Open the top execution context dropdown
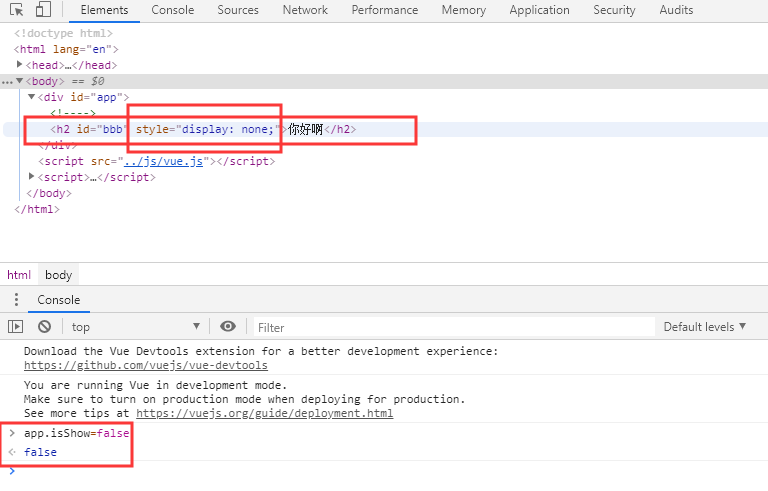Viewport: 768px width, 491px height. (136, 327)
